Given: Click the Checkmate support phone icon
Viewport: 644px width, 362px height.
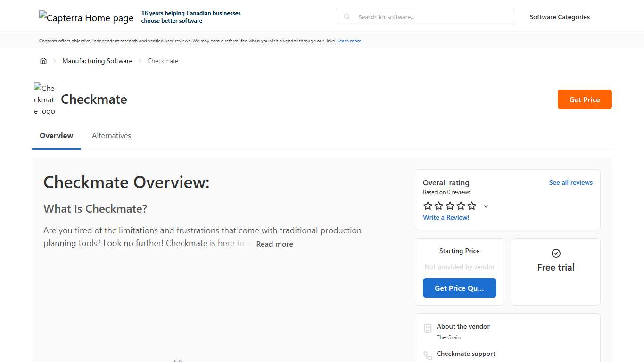Looking at the screenshot, I should (428, 355).
